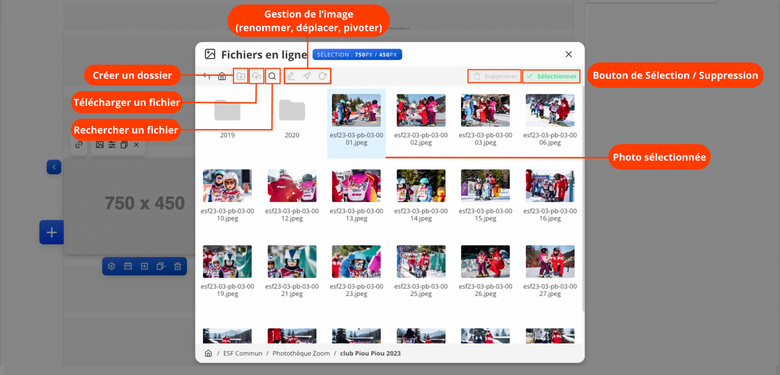
Task: Click file name esf23-03-pb-03-0019.jpeg
Action: [227, 290]
